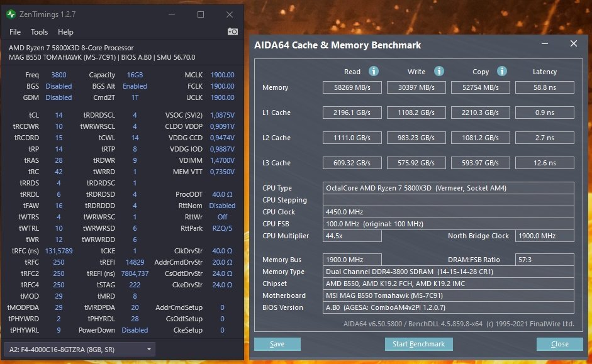Click L3 Cache latency 12.6 ns

pyautogui.click(x=545, y=163)
